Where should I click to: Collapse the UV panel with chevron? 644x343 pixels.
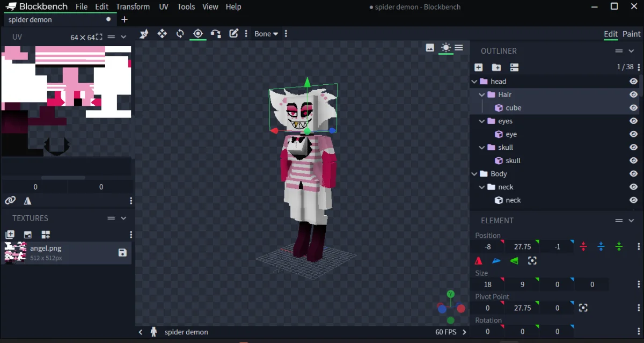tap(123, 37)
